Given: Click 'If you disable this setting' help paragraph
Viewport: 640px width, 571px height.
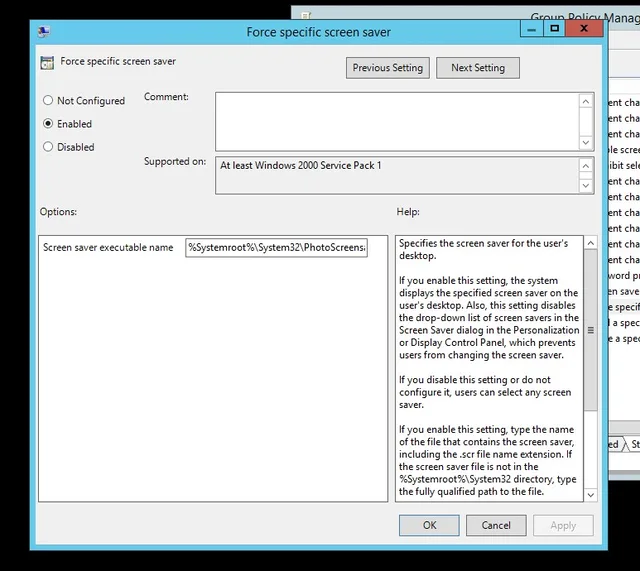Looking at the screenshot, I should tap(485, 392).
